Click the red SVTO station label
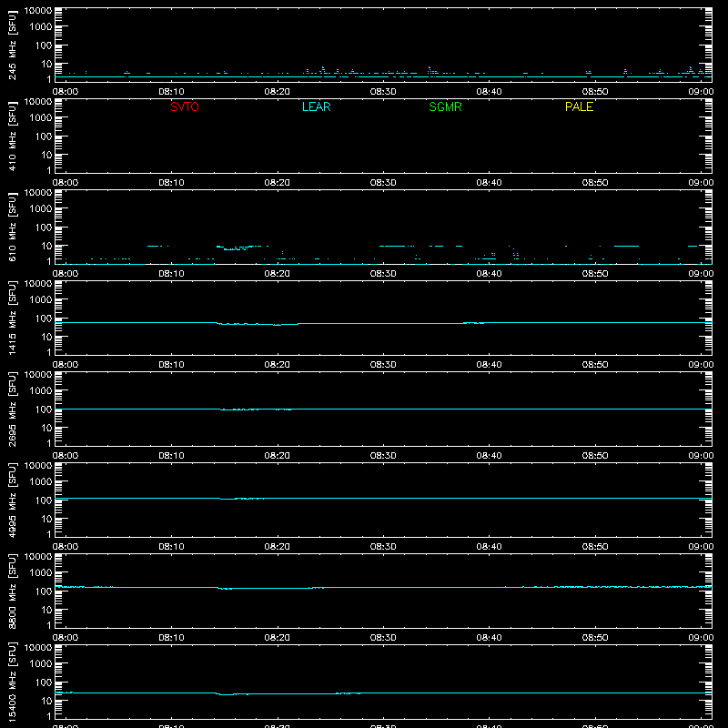Screen dimensions: 728x728 [185, 106]
